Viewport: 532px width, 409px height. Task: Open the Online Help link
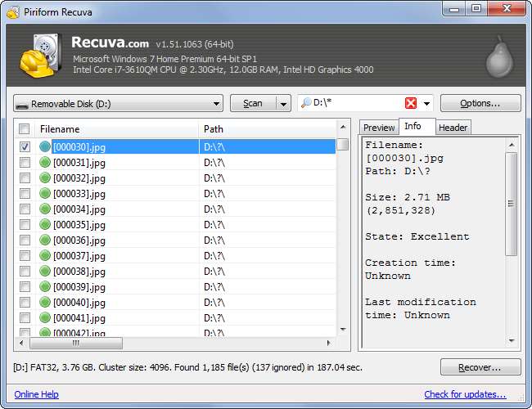point(36,394)
